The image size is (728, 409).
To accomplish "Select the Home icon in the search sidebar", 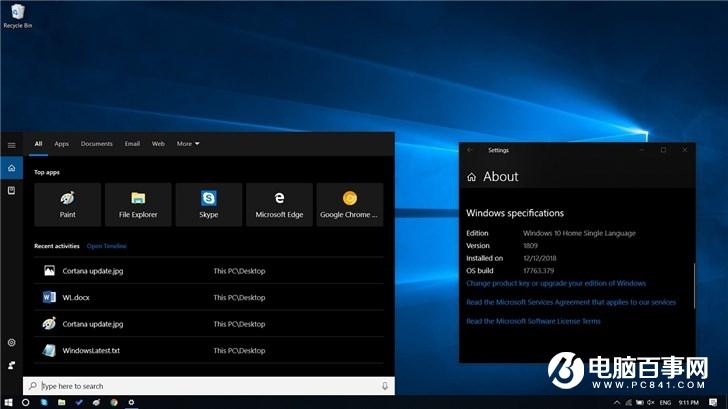I will (x=12, y=168).
